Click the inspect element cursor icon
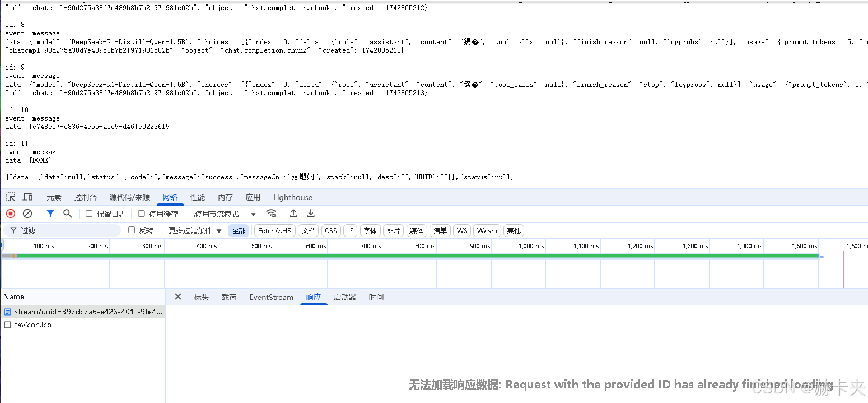The image size is (868, 403). (10, 197)
